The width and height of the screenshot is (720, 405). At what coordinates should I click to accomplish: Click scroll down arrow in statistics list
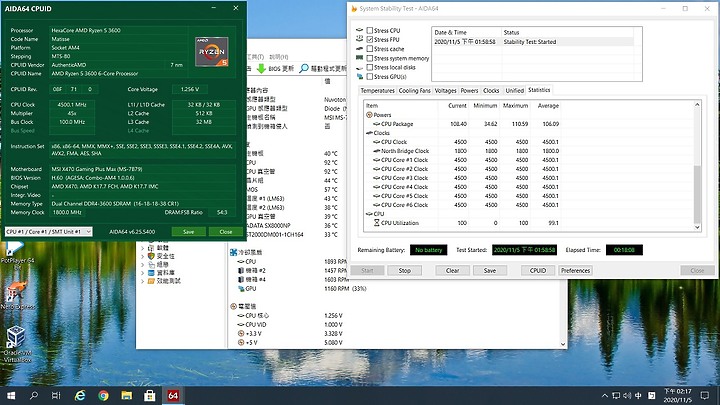[697, 227]
